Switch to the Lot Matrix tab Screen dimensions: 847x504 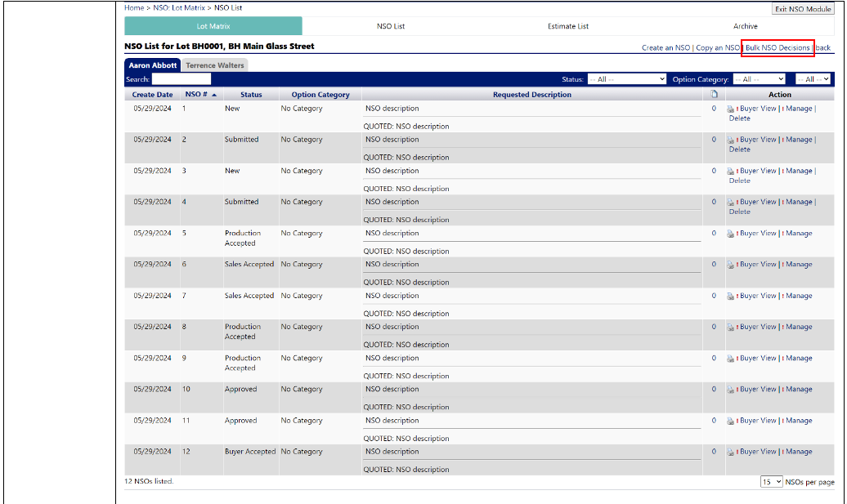coord(213,26)
